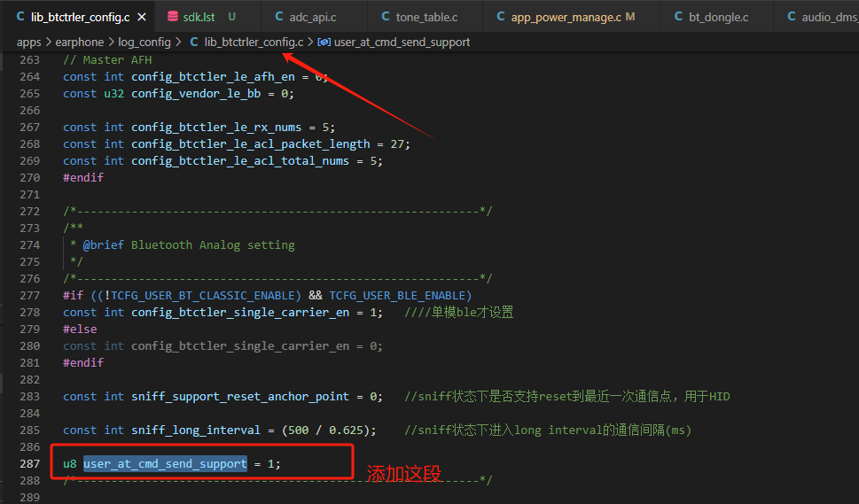Click config_btctler_le_afh_en identifier
The width and height of the screenshot is (859, 504).
(213, 76)
